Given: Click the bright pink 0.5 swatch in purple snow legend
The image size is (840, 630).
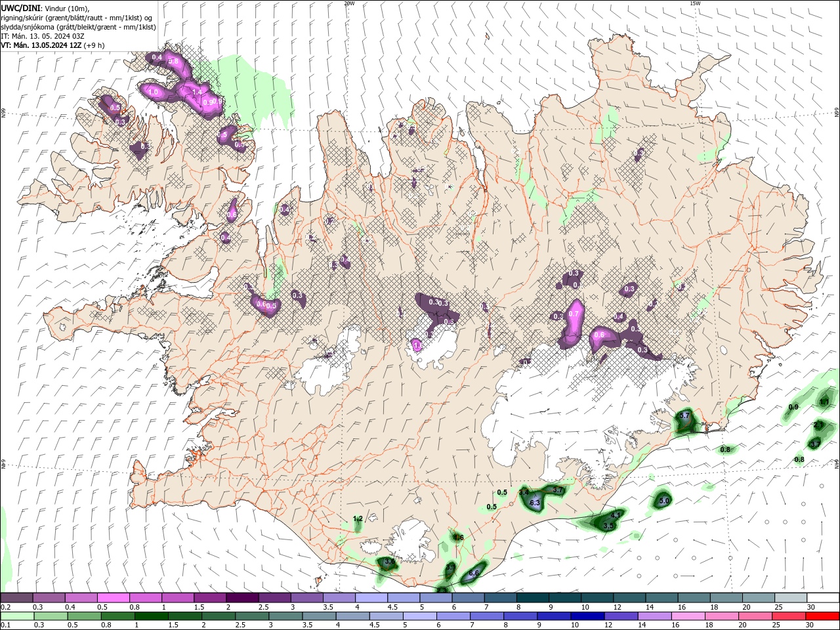Looking at the screenshot, I should [113, 598].
